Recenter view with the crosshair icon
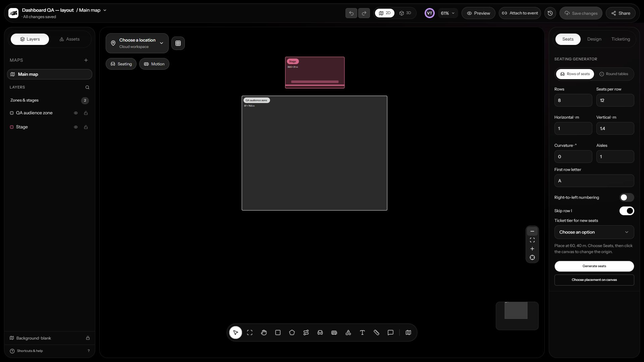 click(x=532, y=257)
